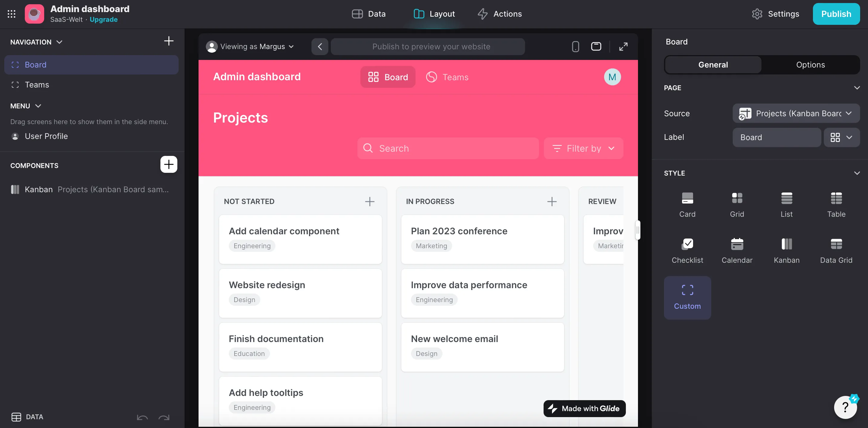Toggle mobile phone preview mode
The width and height of the screenshot is (868, 428).
pyautogui.click(x=575, y=46)
